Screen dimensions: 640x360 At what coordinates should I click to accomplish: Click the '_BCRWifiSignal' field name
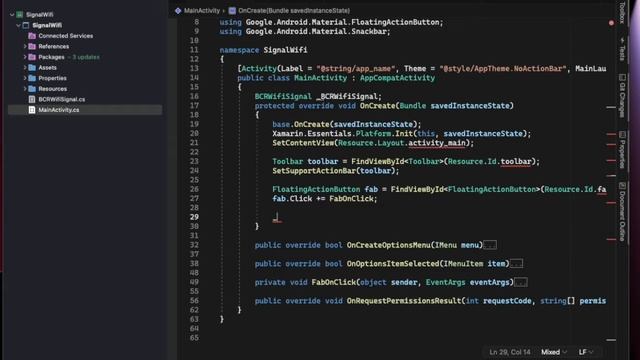(347, 97)
